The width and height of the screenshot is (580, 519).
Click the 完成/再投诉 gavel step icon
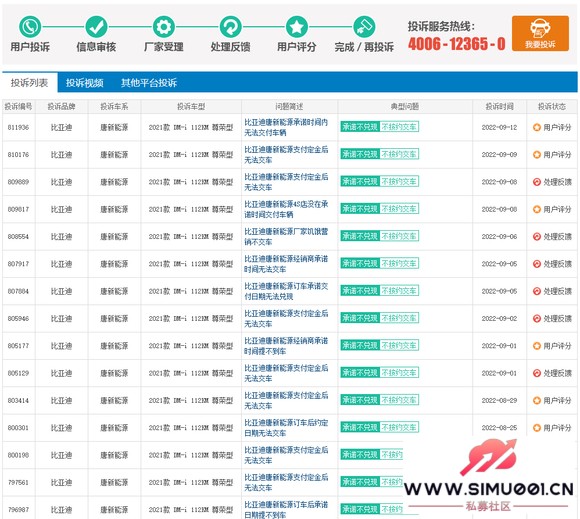pos(364,27)
